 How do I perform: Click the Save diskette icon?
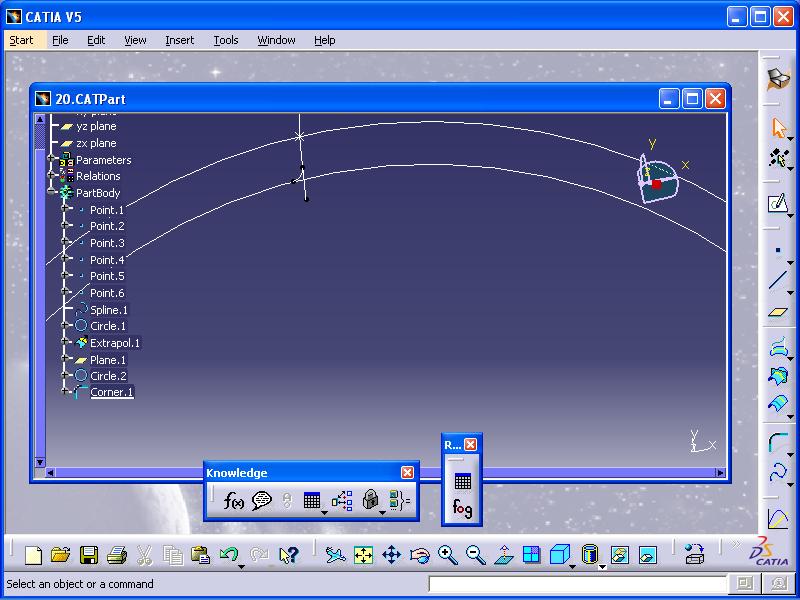pos(89,555)
